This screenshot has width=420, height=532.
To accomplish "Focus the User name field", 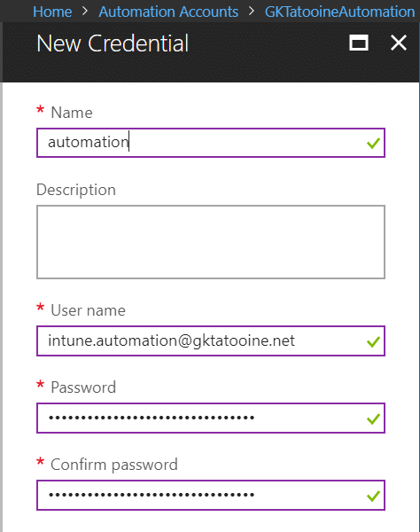I will point(211,341).
